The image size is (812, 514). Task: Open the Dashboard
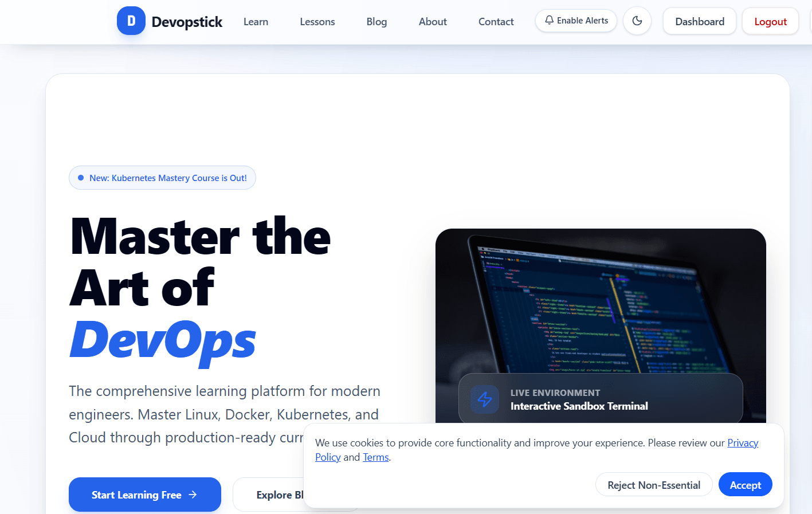[700, 21]
